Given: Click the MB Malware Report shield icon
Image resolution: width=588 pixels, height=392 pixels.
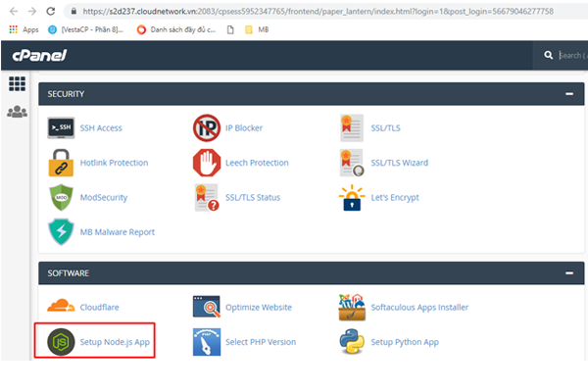Looking at the screenshot, I should (61, 232).
